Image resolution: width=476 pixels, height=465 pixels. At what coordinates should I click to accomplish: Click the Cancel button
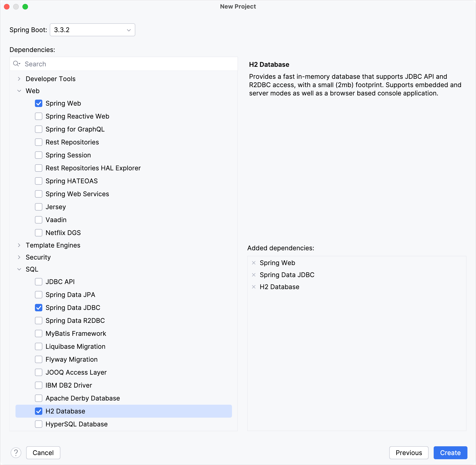click(x=43, y=453)
